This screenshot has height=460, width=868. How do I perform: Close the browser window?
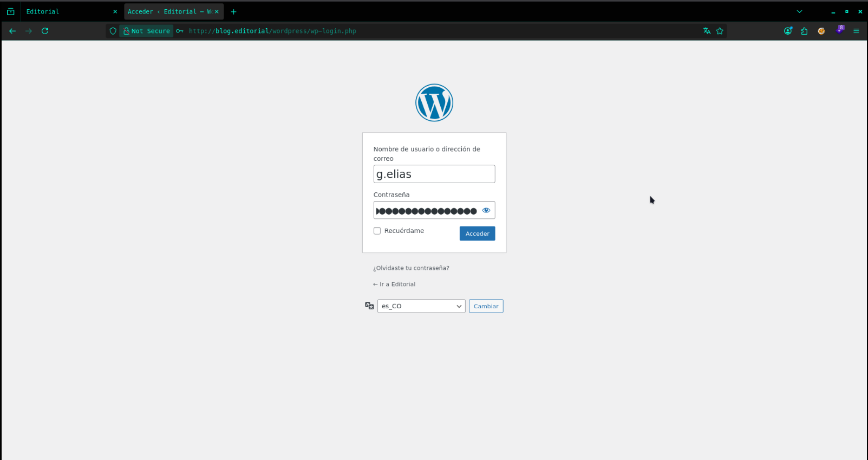[x=860, y=11]
